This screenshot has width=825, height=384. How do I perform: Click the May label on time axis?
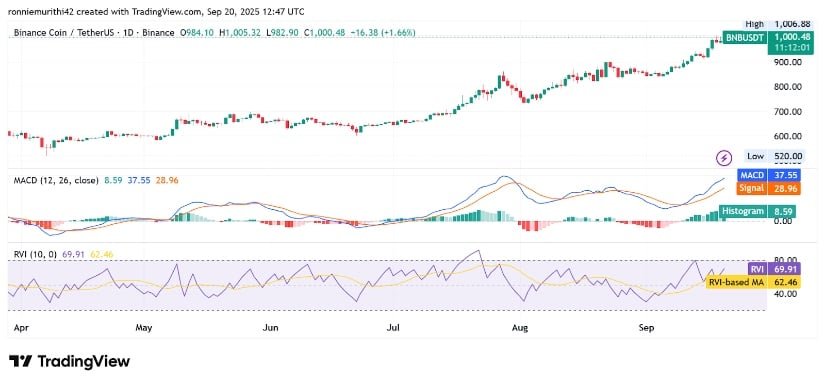click(x=143, y=328)
